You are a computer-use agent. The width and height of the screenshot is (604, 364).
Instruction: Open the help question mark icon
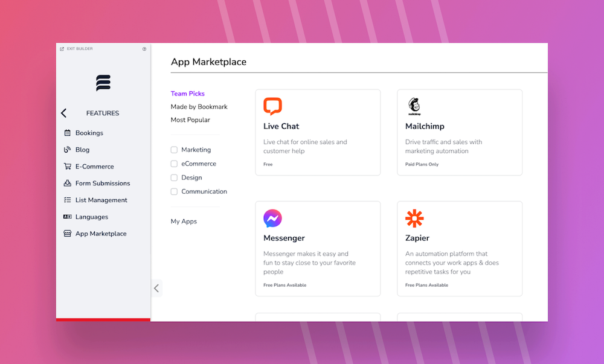(144, 49)
